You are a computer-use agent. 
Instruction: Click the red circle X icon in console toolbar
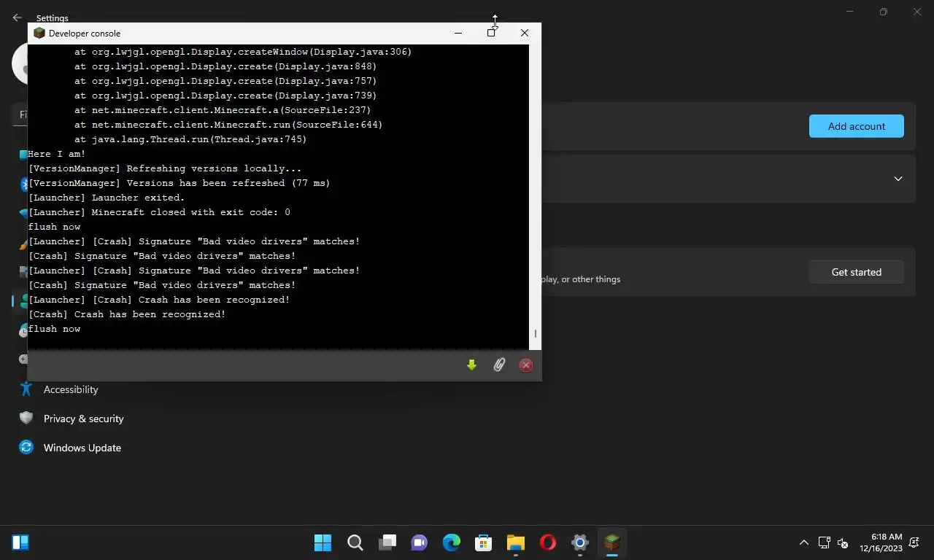[526, 365]
